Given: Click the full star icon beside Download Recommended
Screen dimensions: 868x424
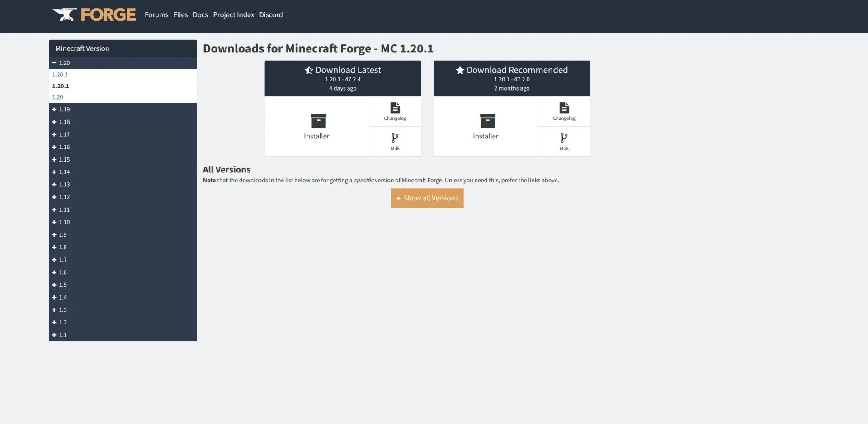Looking at the screenshot, I should pos(460,70).
